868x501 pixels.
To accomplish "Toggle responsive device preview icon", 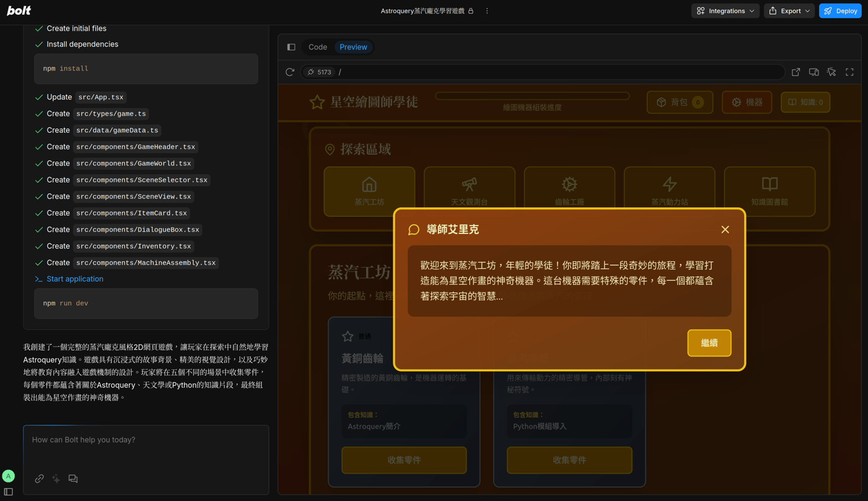I will pyautogui.click(x=813, y=72).
